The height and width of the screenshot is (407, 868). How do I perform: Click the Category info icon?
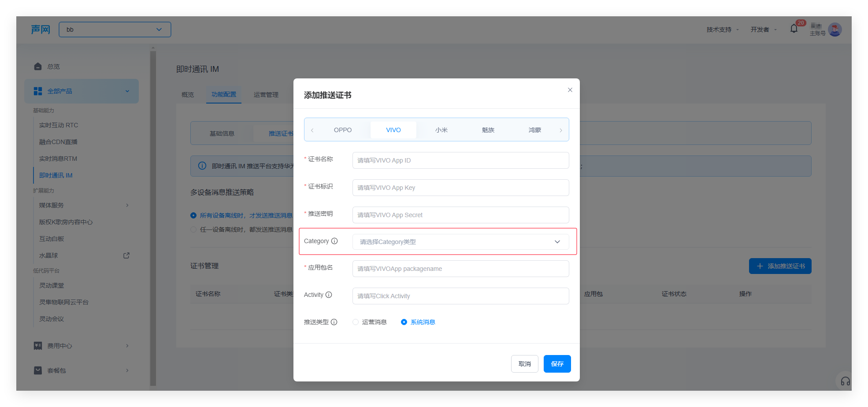coord(334,241)
